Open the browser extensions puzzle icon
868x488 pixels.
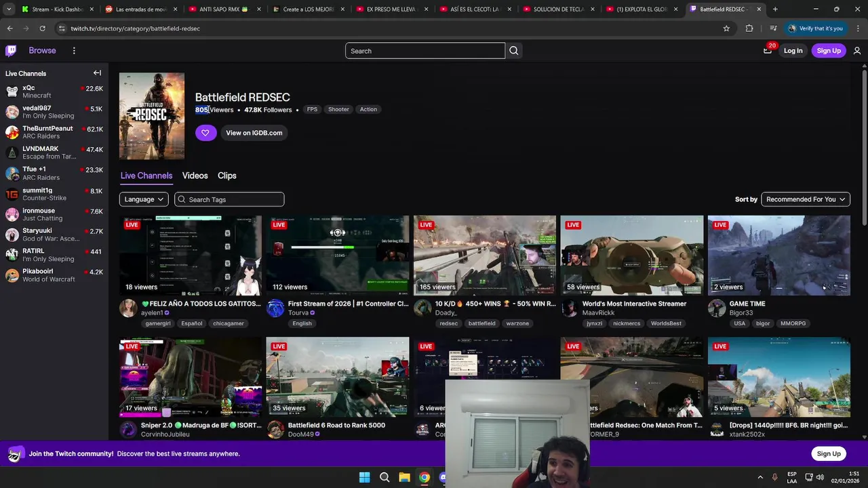pyautogui.click(x=749, y=28)
